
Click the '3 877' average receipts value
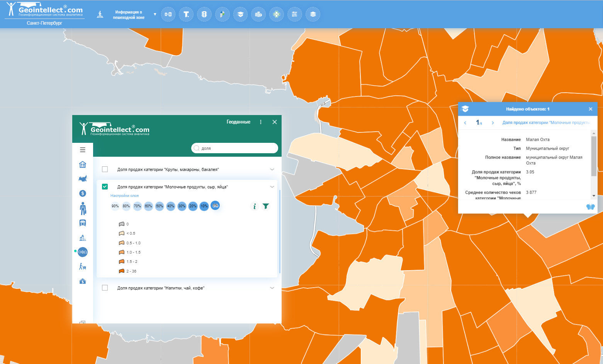(x=531, y=192)
